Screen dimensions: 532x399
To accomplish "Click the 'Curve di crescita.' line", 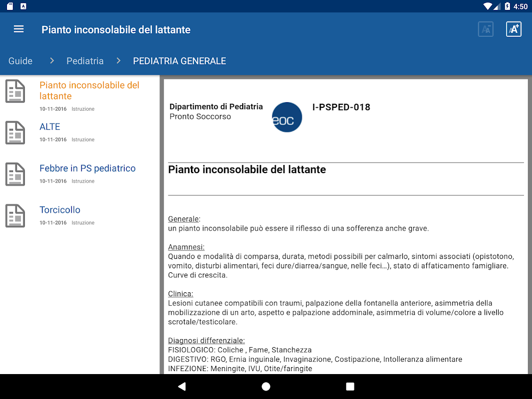I will point(198,275).
